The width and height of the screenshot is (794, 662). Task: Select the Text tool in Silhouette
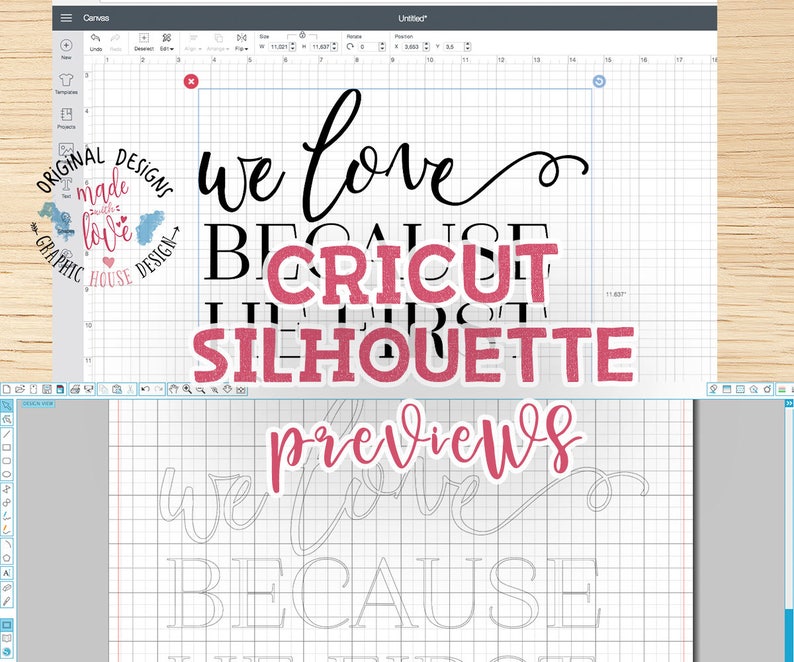(x=7, y=573)
